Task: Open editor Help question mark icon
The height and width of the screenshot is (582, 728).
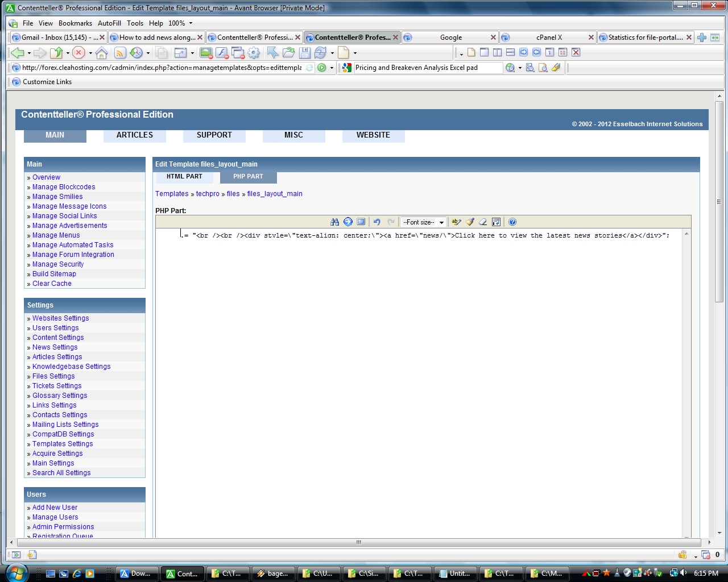Action: (x=512, y=222)
